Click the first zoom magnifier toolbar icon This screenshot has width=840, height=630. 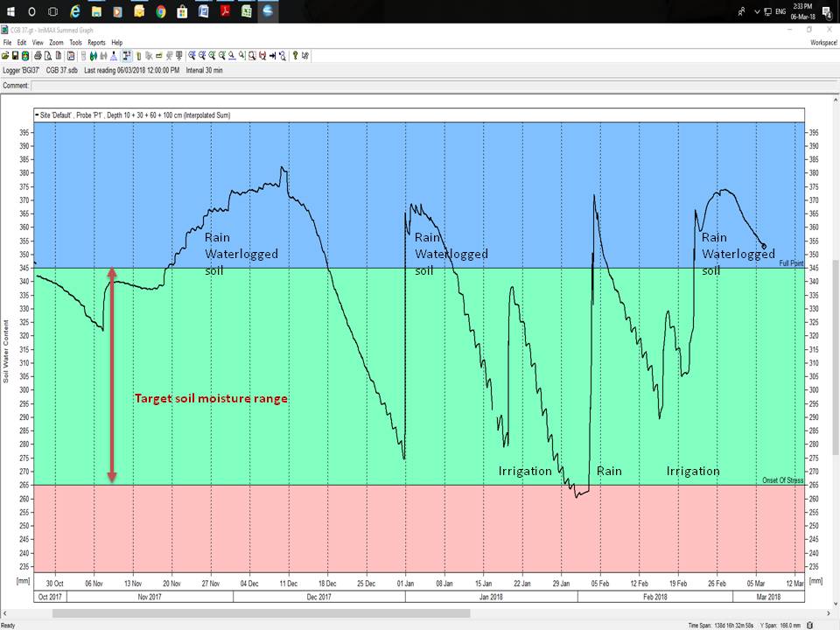coord(192,55)
